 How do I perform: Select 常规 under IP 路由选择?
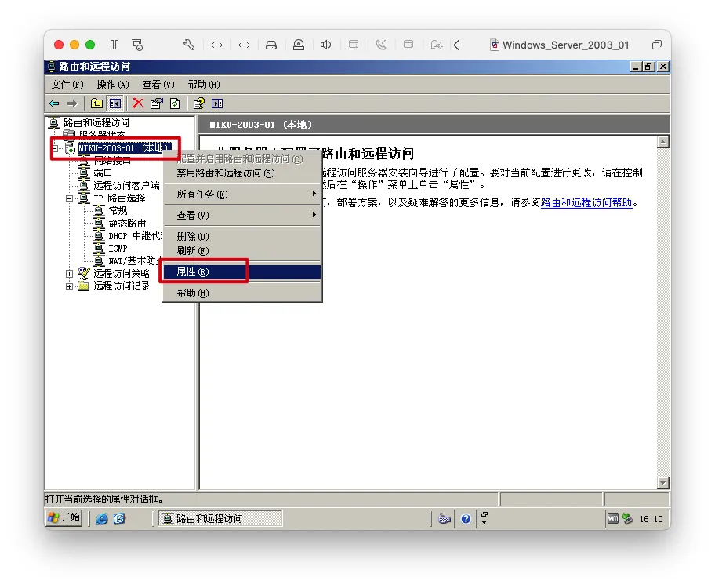point(118,211)
